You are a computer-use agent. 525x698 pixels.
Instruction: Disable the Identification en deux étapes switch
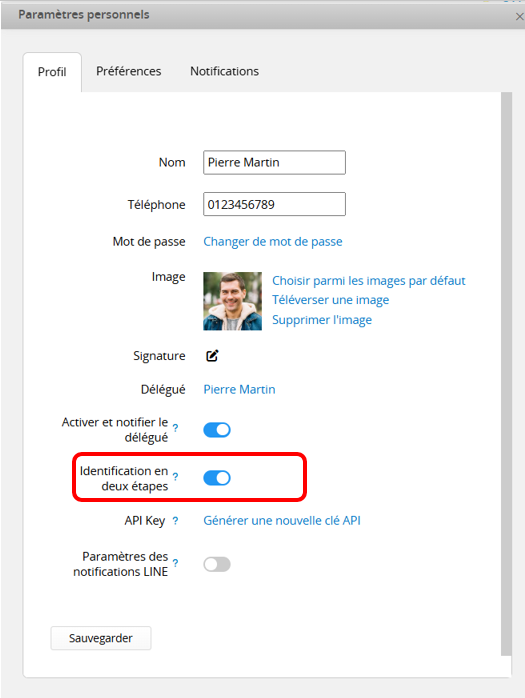[x=217, y=478]
